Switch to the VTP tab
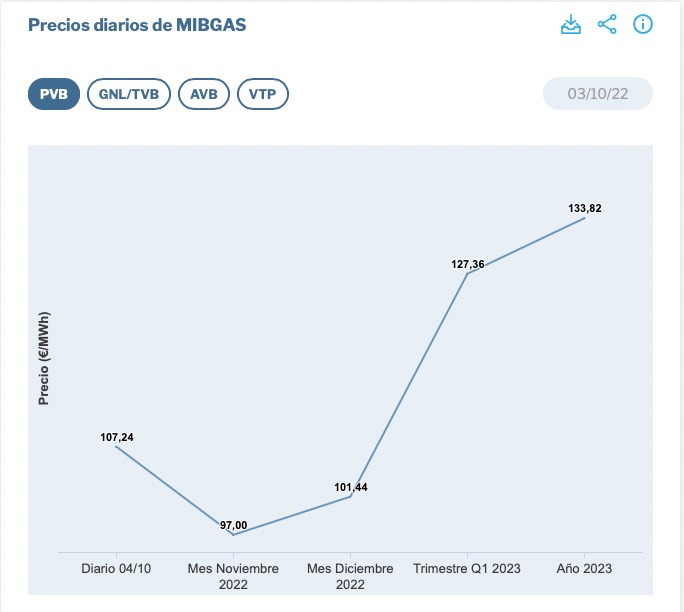The width and height of the screenshot is (684, 612). pos(263,95)
